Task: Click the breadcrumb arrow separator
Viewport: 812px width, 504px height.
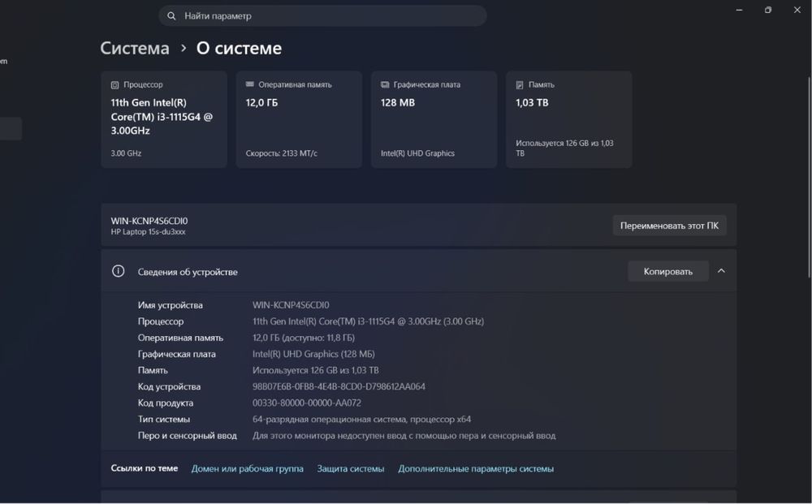Action: [184, 48]
